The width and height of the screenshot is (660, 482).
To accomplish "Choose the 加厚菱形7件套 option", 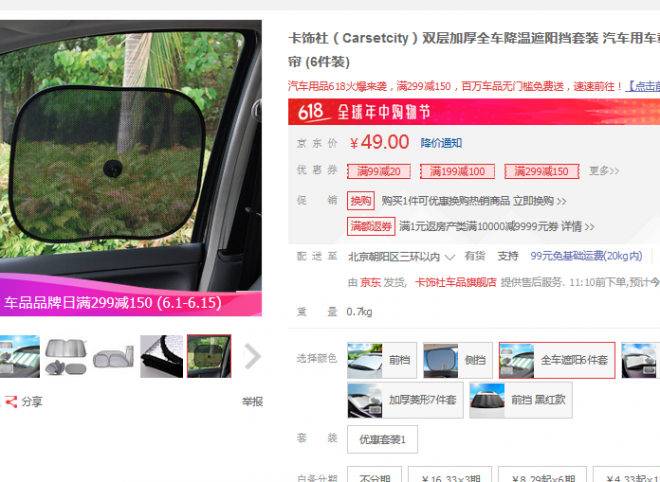I will [x=405, y=400].
